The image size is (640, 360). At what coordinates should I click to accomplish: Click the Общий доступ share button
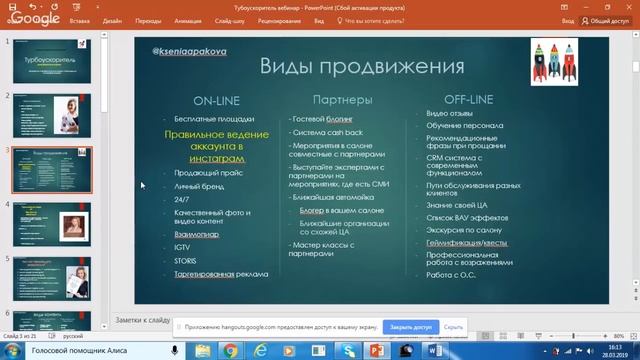606,21
